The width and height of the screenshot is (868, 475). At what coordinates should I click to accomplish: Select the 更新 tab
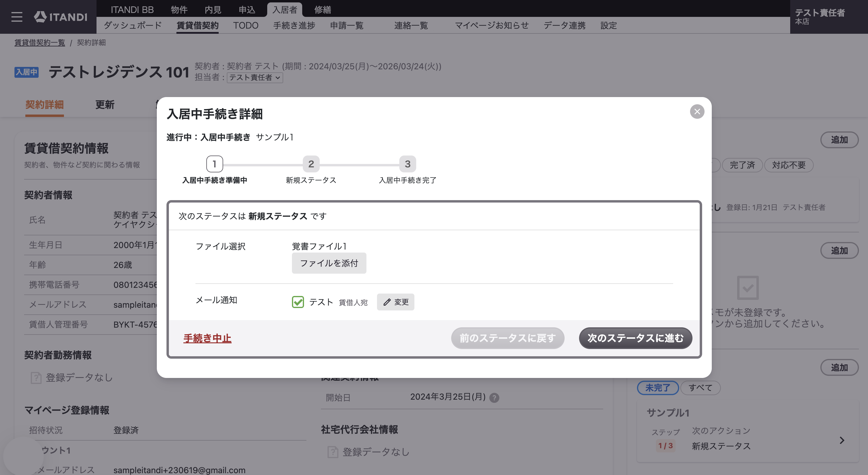pos(105,105)
